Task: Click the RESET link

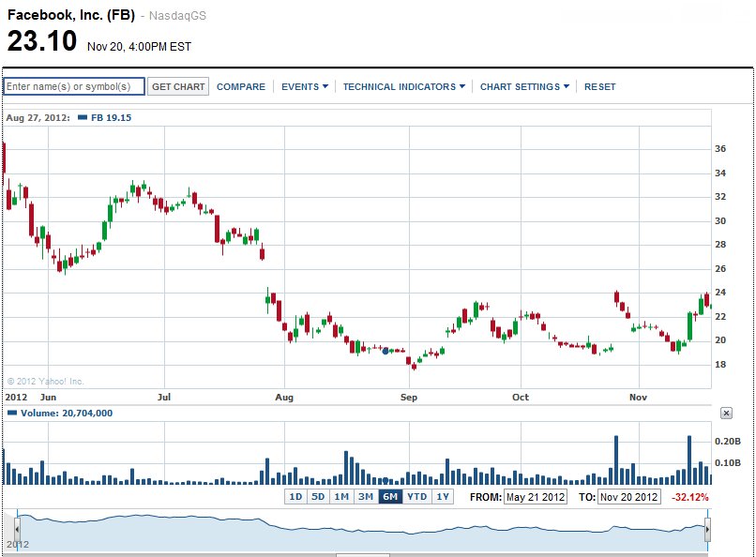Action: [599, 86]
